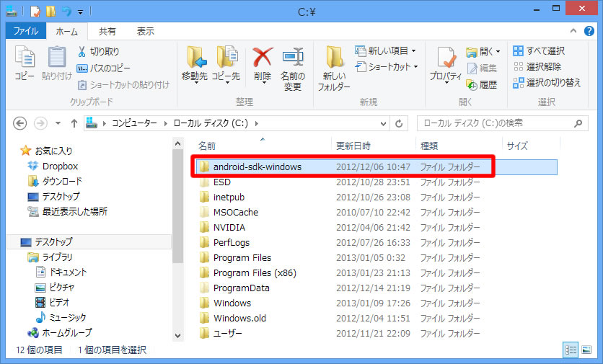Open 最近表示した場所 (Recent places)
The height and width of the screenshot is (364, 603).
pyautogui.click(x=67, y=211)
